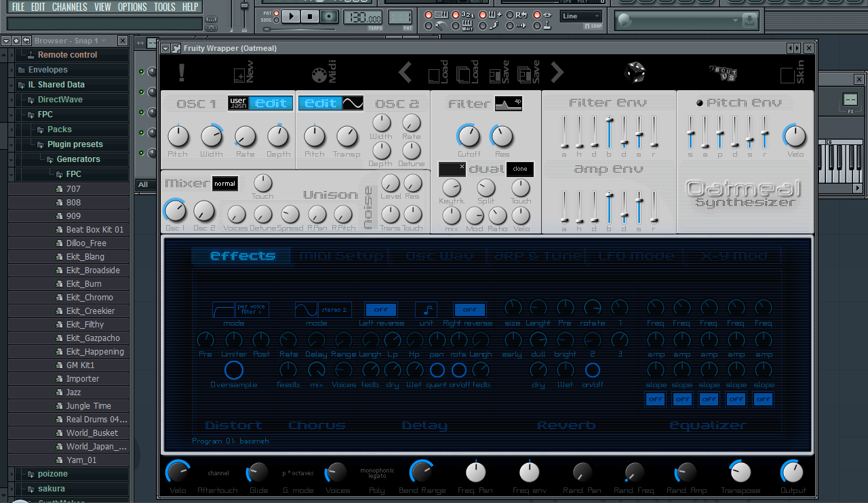Click the Amp Env sustain slider
The image size is (868, 503).
(x=639, y=207)
